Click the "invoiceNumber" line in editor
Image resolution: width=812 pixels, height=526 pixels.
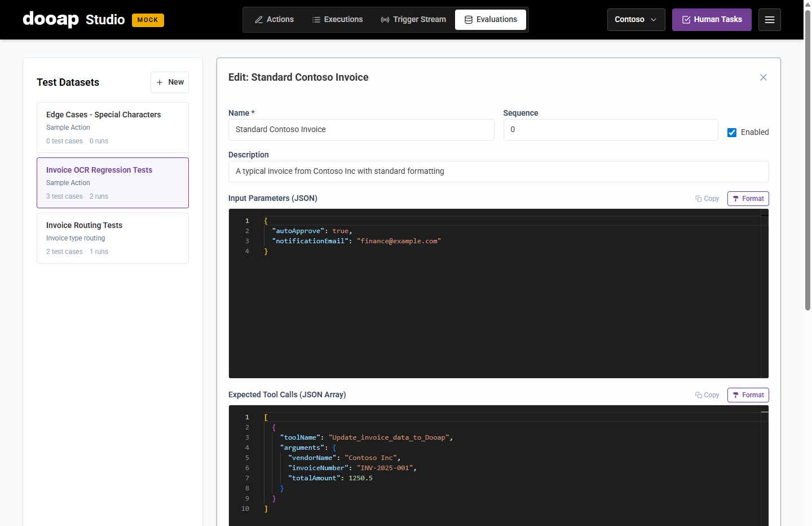click(x=352, y=468)
